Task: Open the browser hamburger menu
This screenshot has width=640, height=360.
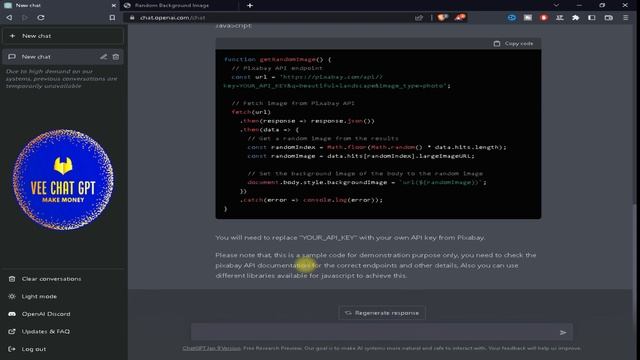Action: [x=626, y=18]
